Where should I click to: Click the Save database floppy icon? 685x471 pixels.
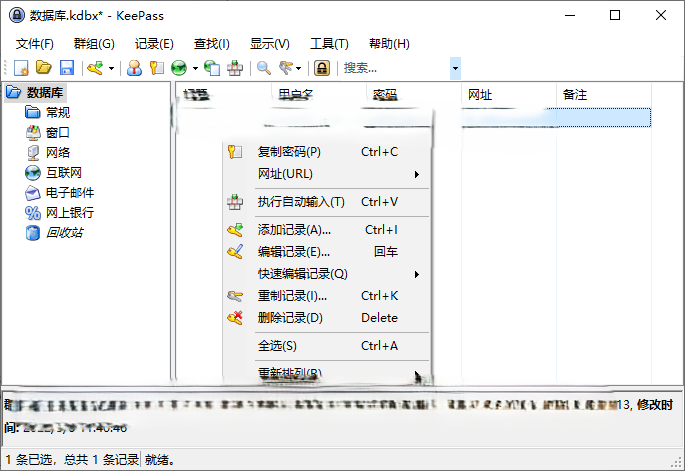click(x=67, y=68)
